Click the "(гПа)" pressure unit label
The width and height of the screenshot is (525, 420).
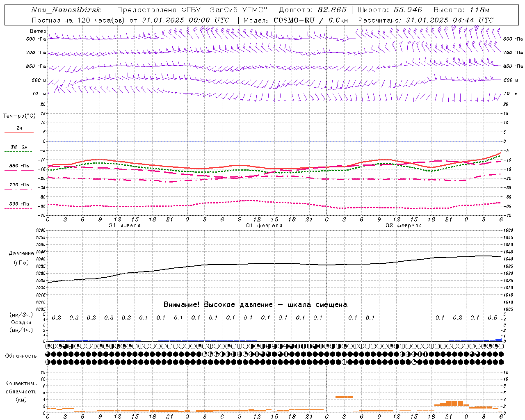tap(21, 262)
